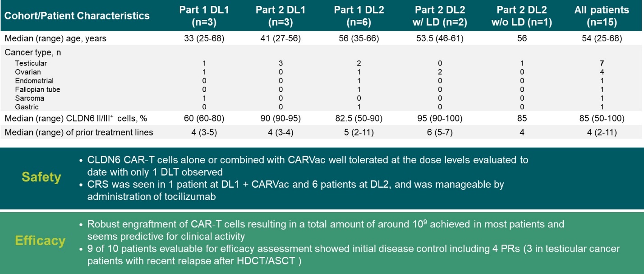The image size is (644, 274).
Task: Select the 53.5 (46-61) median age cell
Action: point(440,38)
